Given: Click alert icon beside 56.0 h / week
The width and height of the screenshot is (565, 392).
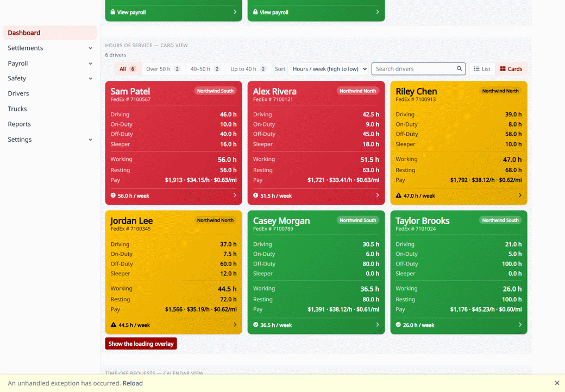Looking at the screenshot, I should pyautogui.click(x=113, y=195).
